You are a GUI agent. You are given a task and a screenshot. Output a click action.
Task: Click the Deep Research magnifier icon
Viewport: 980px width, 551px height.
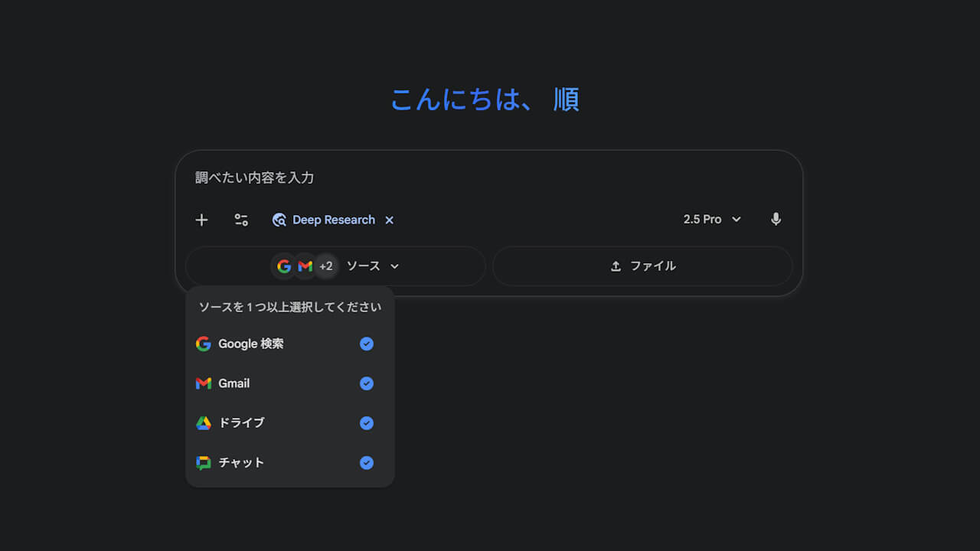[x=279, y=220]
